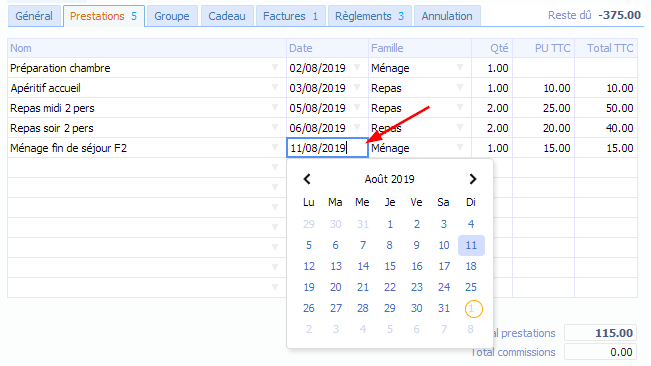651x366 pixels.
Task: Select the Prestations tab
Action: tap(104, 16)
